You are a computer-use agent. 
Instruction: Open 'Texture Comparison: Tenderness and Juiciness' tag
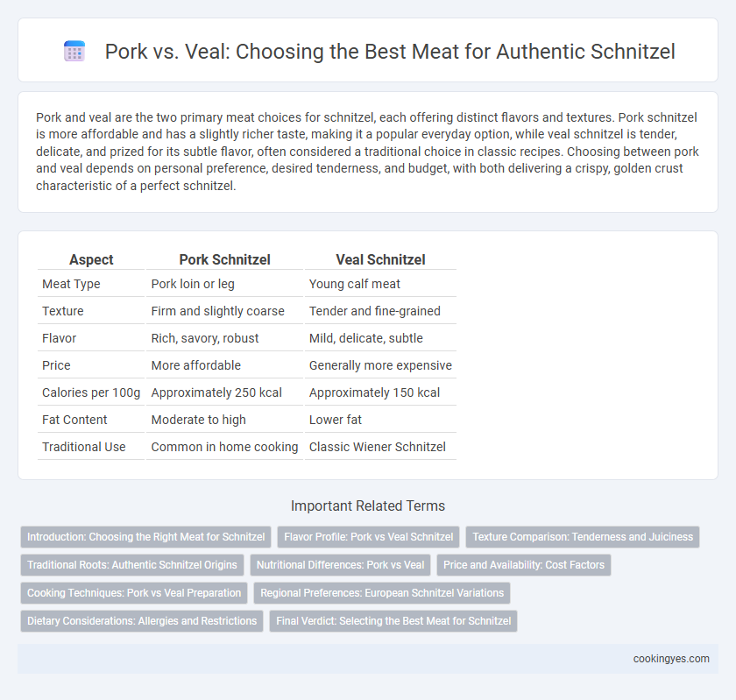[583, 537]
